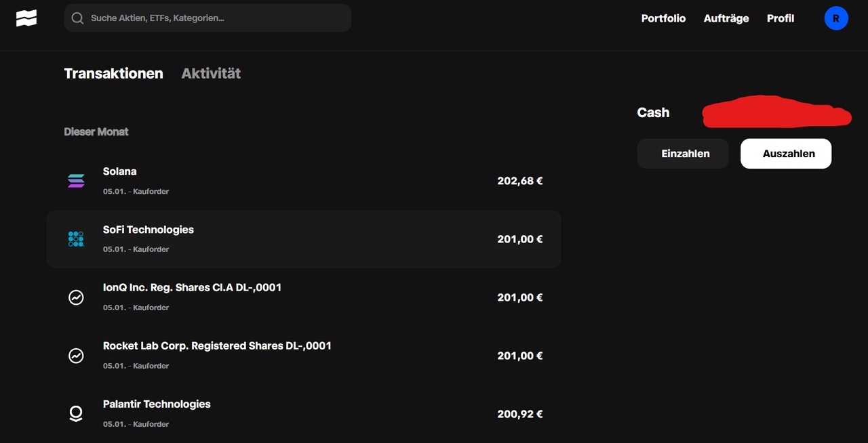Go to Aufträge in the navigation

pyautogui.click(x=726, y=18)
